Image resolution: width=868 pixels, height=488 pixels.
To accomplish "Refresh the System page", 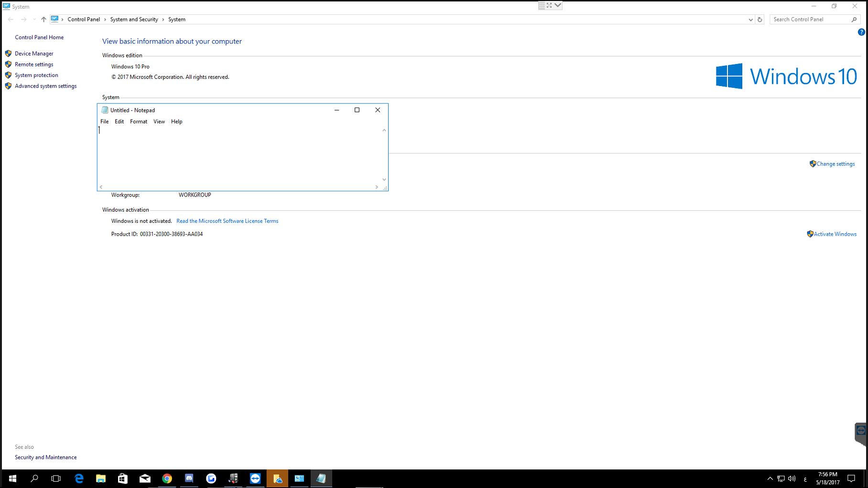I will [x=759, y=20].
